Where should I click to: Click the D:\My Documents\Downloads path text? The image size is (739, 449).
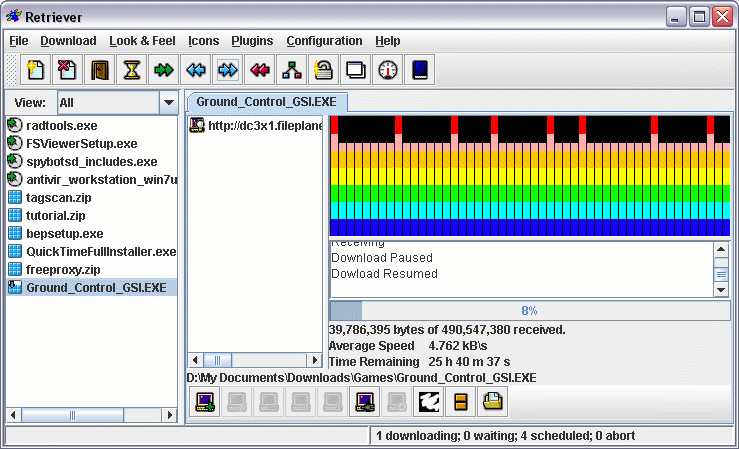point(361,378)
